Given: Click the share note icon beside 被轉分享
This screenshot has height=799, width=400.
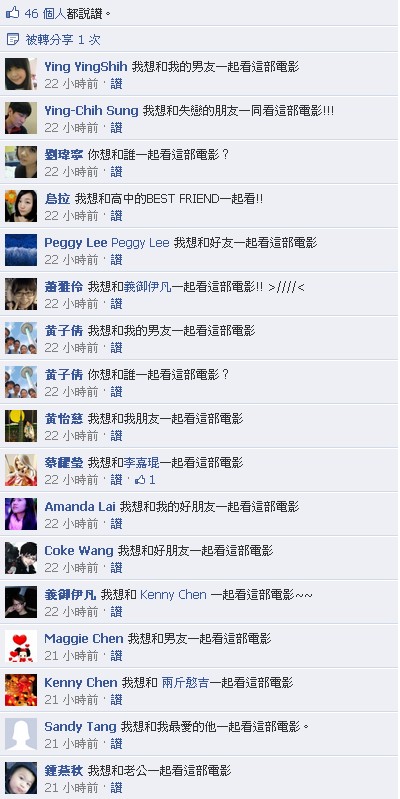Looking at the screenshot, I should pos(13,39).
